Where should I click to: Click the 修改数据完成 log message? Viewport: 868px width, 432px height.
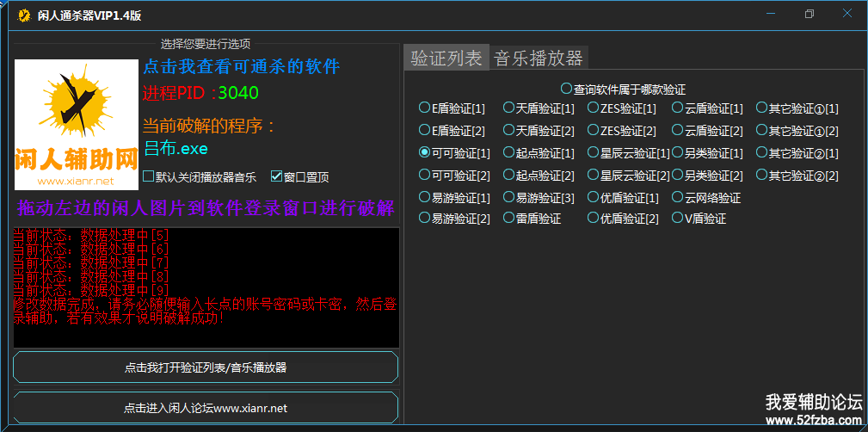(x=204, y=311)
